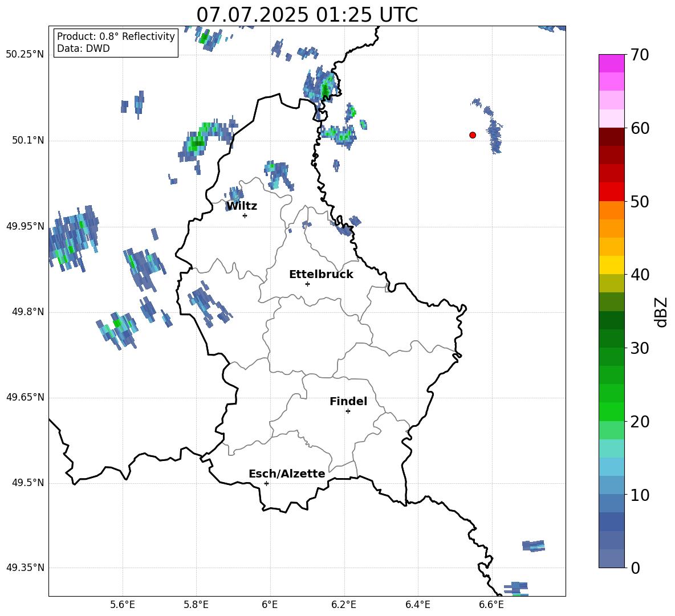Screen dimensions: 675x616
Task: Pick the yellow swatch just above 40
Action: pyautogui.click(x=612, y=265)
